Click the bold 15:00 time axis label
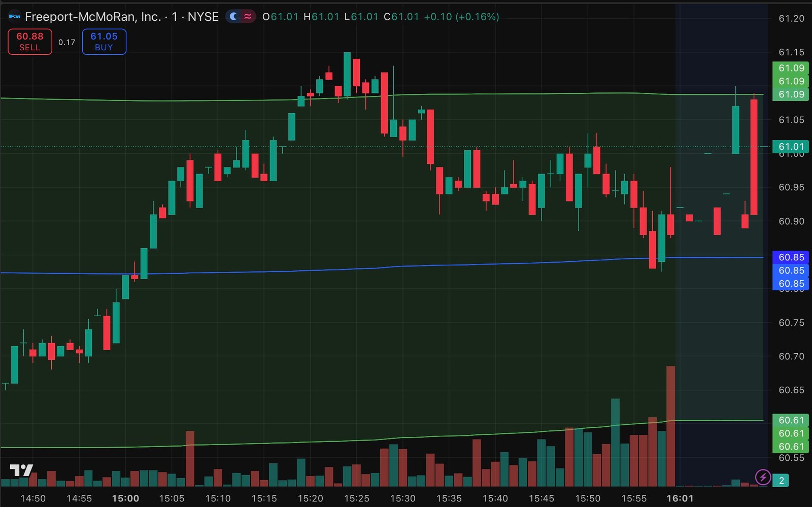Screen dimensions: 812x507 tap(125, 498)
